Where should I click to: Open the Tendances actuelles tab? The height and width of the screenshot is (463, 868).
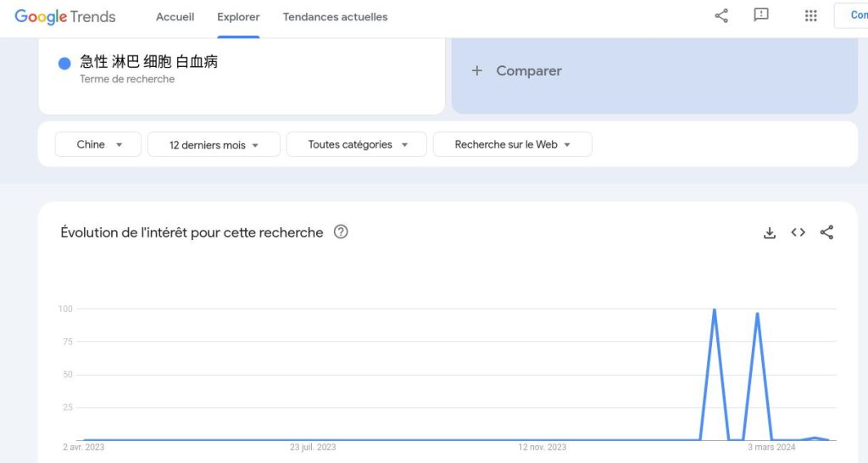(335, 17)
